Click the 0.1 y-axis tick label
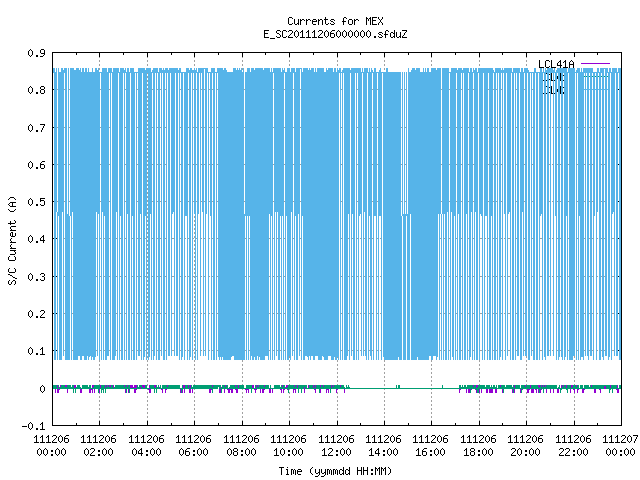Screen dimensions: 640x480 point(36,351)
